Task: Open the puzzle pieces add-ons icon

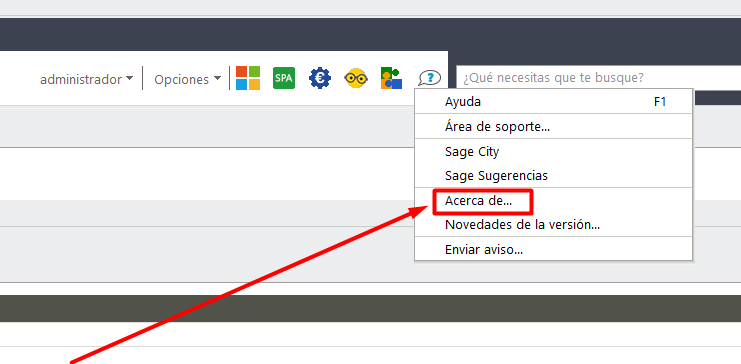Action: tap(391, 78)
